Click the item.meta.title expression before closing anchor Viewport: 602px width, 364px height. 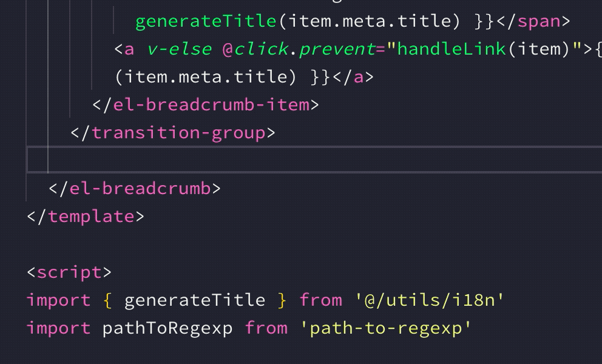[206, 77]
